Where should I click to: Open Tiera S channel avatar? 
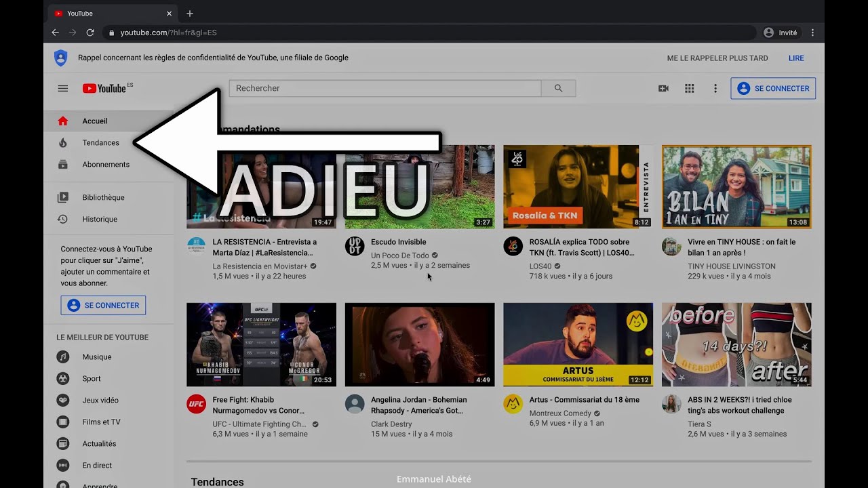671,404
